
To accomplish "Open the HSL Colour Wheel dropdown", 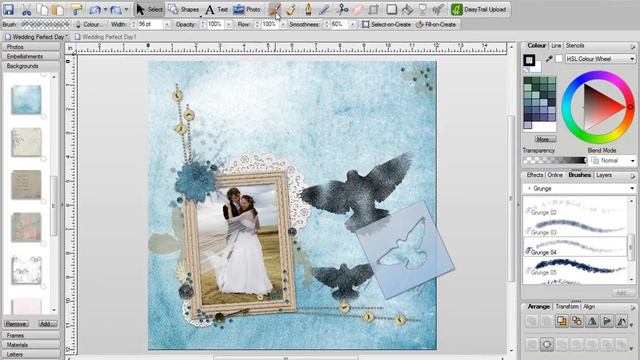I will click(x=601, y=59).
